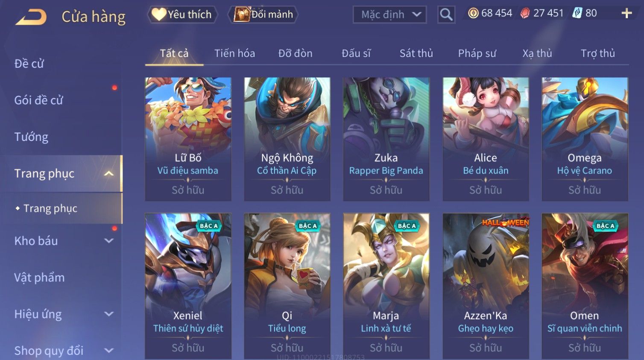Tap the blue voucher currency icon
Viewport: 644px width, 360px height.
577,13
